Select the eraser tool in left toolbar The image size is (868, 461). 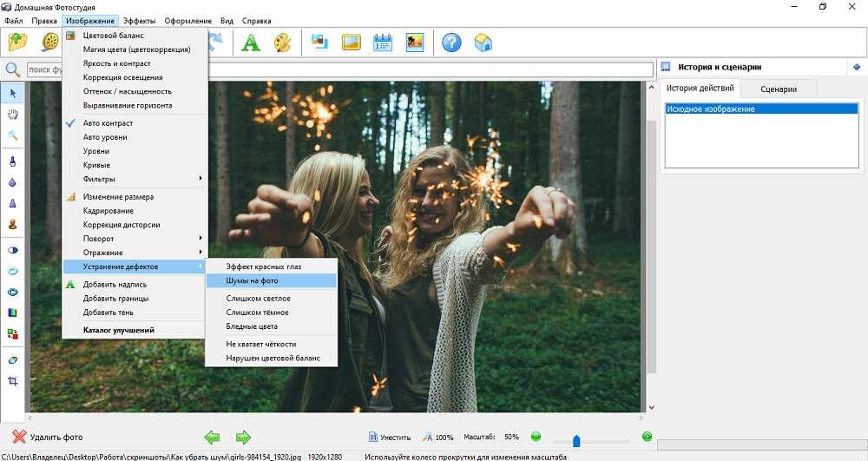point(13,359)
